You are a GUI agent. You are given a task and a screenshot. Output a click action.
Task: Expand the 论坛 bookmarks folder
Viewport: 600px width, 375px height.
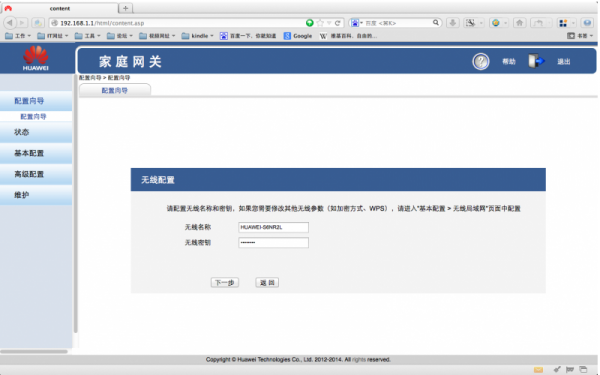(119, 36)
